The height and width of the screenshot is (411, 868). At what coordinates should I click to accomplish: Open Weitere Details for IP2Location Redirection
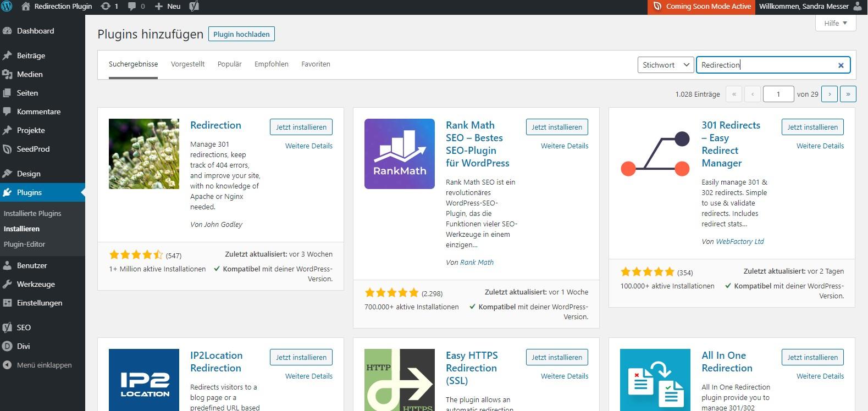coord(309,376)
